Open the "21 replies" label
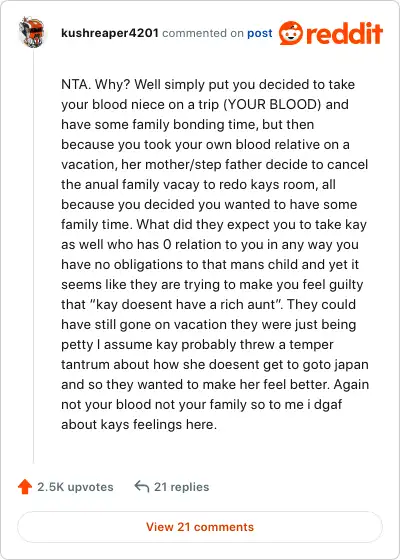 click(181, 487)
